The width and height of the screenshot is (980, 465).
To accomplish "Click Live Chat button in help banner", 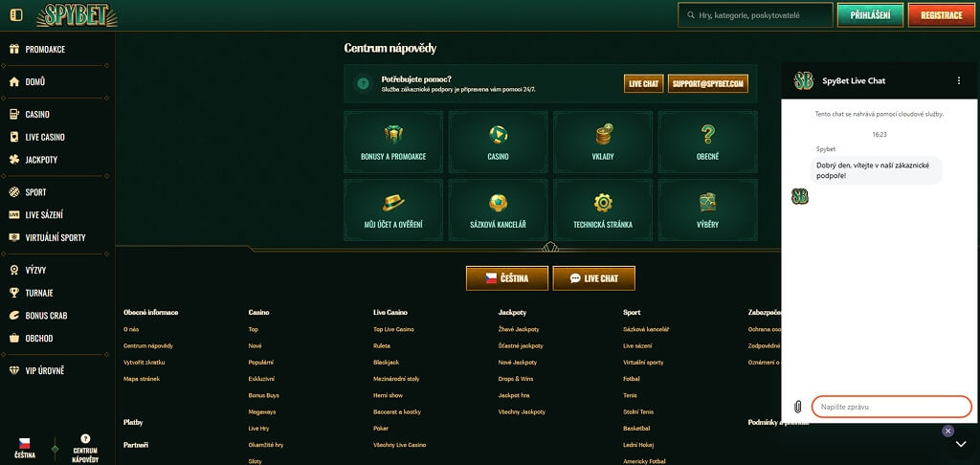I will pyautogui.click(x=644, y=84).
